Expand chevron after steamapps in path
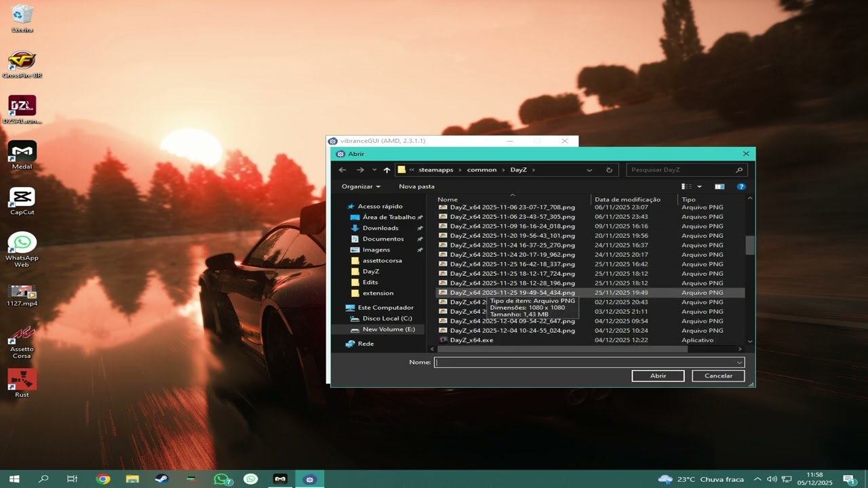 click(460, 170)
